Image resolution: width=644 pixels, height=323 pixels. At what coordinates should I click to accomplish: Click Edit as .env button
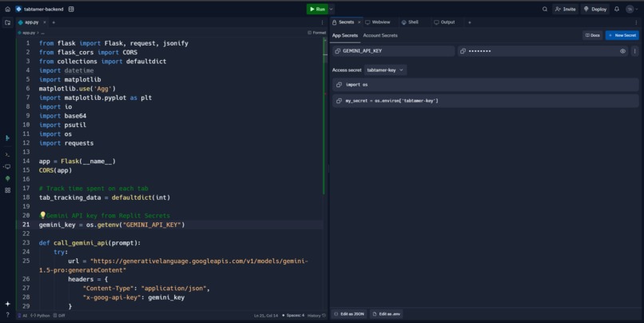point(386,314)
